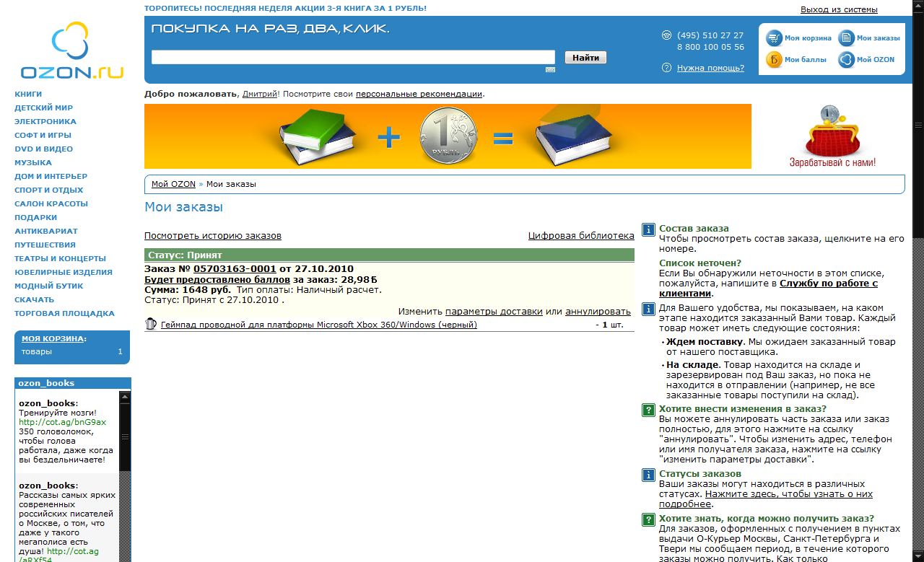
Task: Open the Спорт и отдых category
Action: [48, 190]
